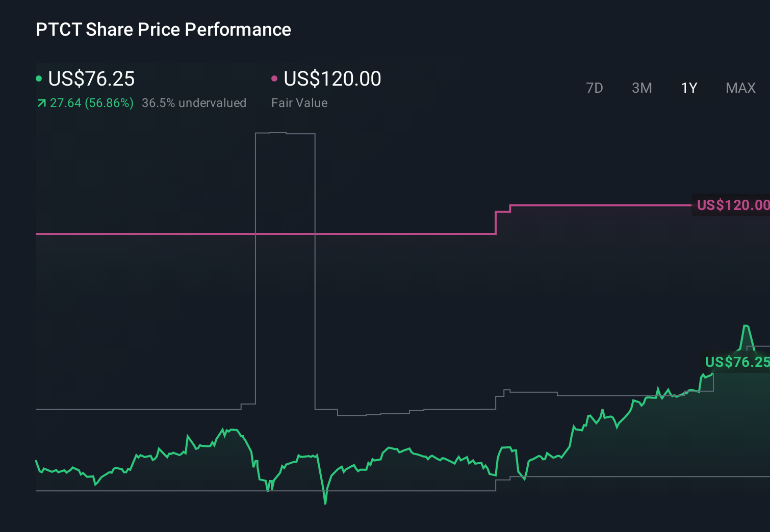This screenshot has width=770, height=532.
Task: Click the 36.5% undervalued label
Action: click(x=195, y=103)
